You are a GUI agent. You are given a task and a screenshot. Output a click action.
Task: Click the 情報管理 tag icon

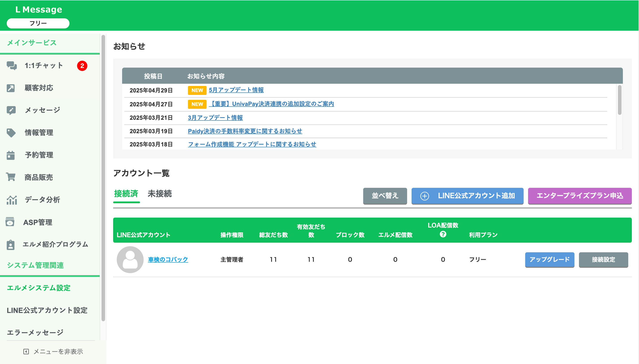tap(11, 133)
